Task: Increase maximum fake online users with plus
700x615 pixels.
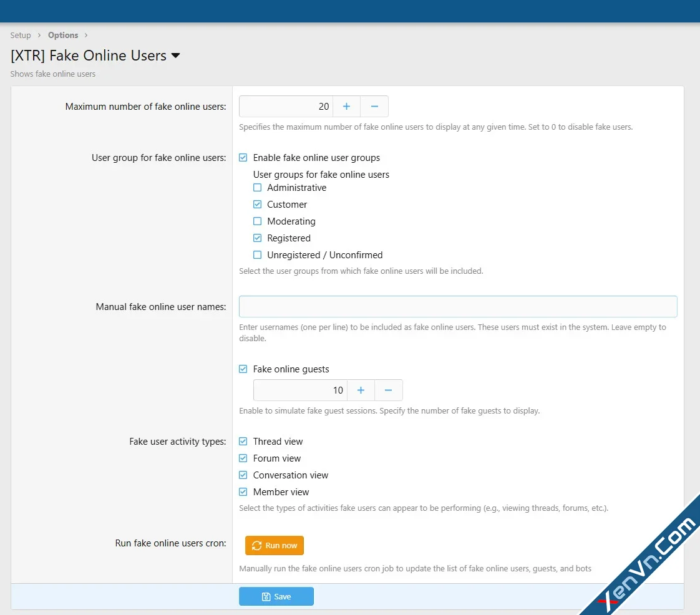Action: pos(346,107)
